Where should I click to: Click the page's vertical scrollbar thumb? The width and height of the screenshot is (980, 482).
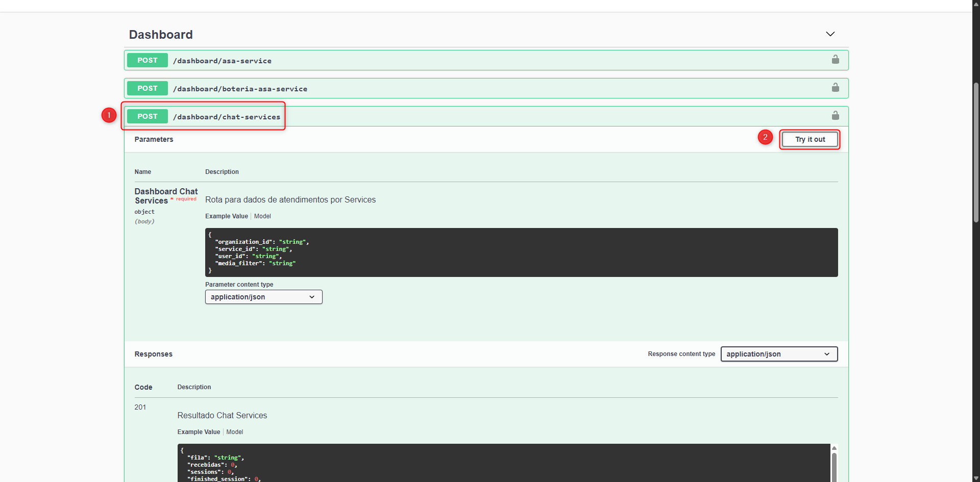[976, 153]
